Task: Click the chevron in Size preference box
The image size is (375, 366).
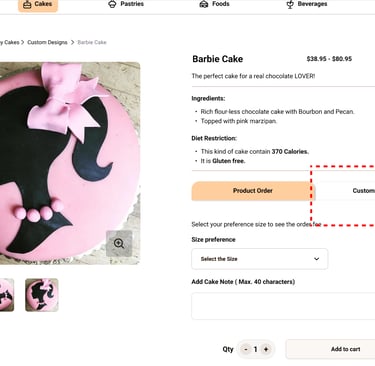Action: 317,259
